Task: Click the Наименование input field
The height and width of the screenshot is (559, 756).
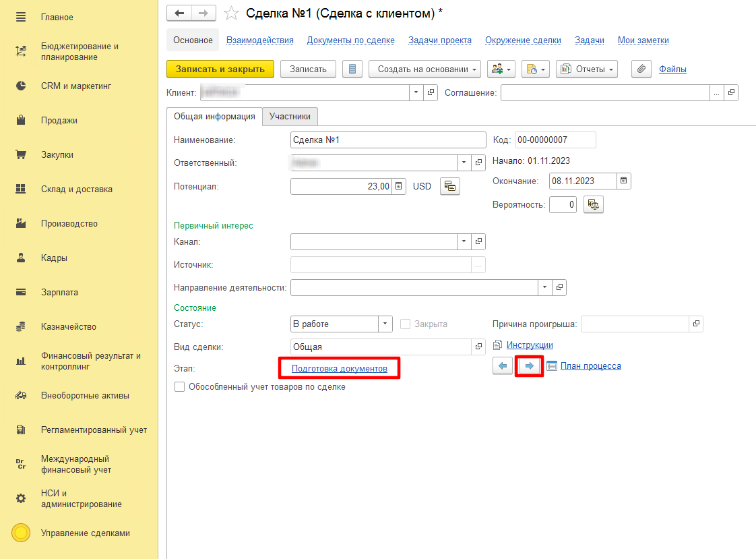Action: 387,140
